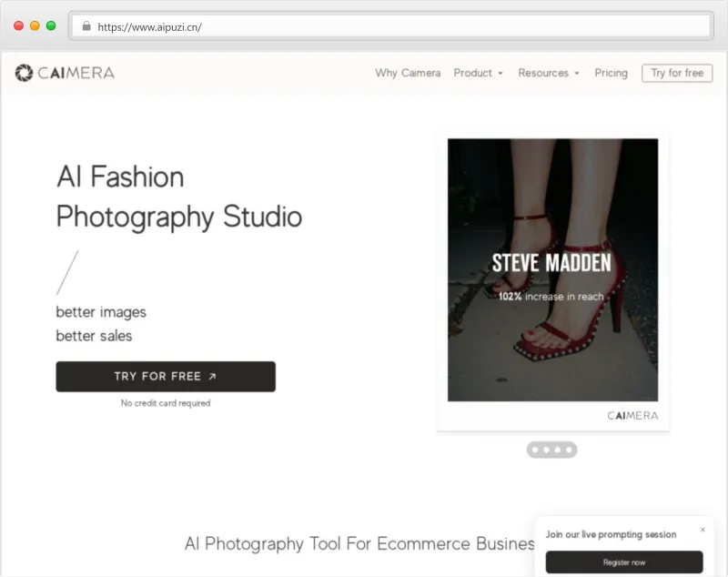The width and height of the screenshot is (728, 577).
Task: Close the live prompting session popup
Action: pos(703,530)
